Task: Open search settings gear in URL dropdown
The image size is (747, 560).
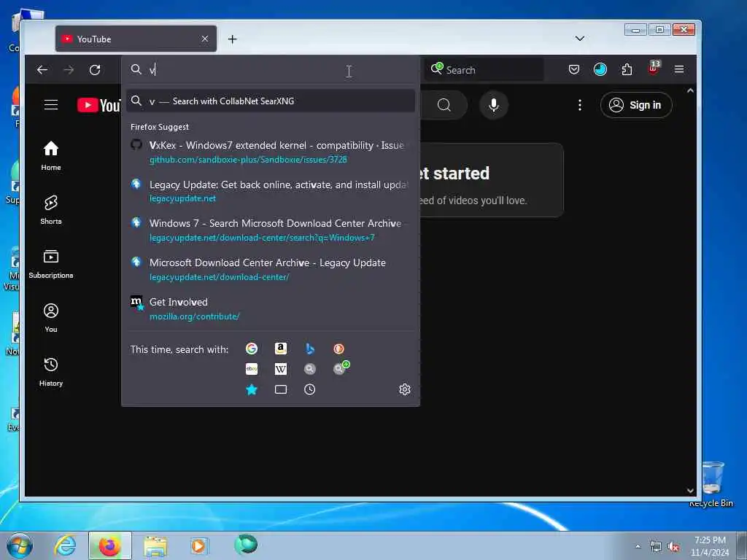Action: pyautogui.click(x=404, y=389)
